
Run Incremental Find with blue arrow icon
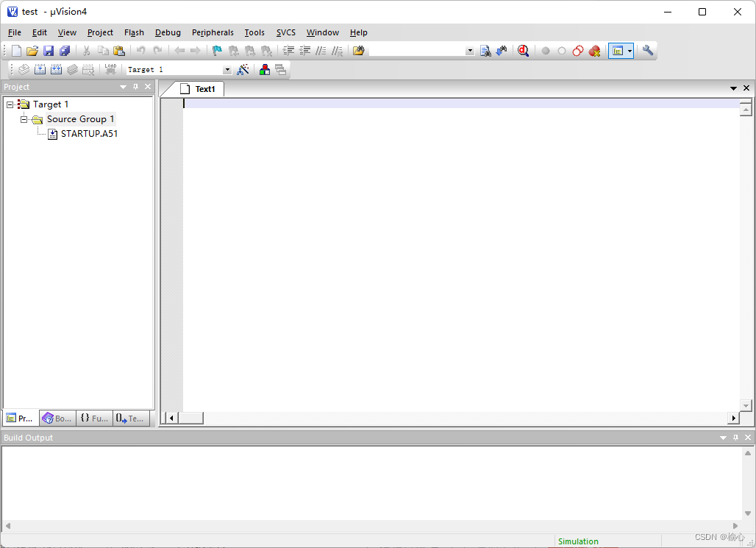click(502, 51)
